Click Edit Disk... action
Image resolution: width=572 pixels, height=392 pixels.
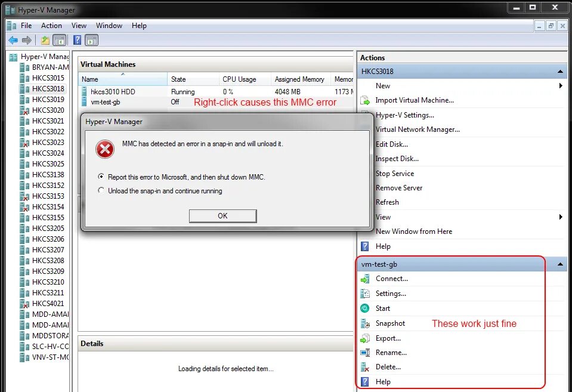pyautogui.click(x=392, y=144)
